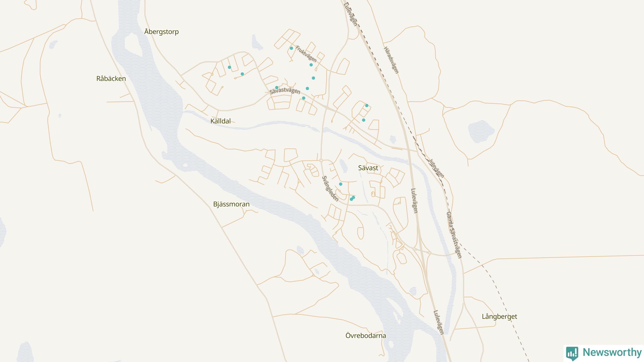Select the Långberget place label

click(x=500, y=316)
